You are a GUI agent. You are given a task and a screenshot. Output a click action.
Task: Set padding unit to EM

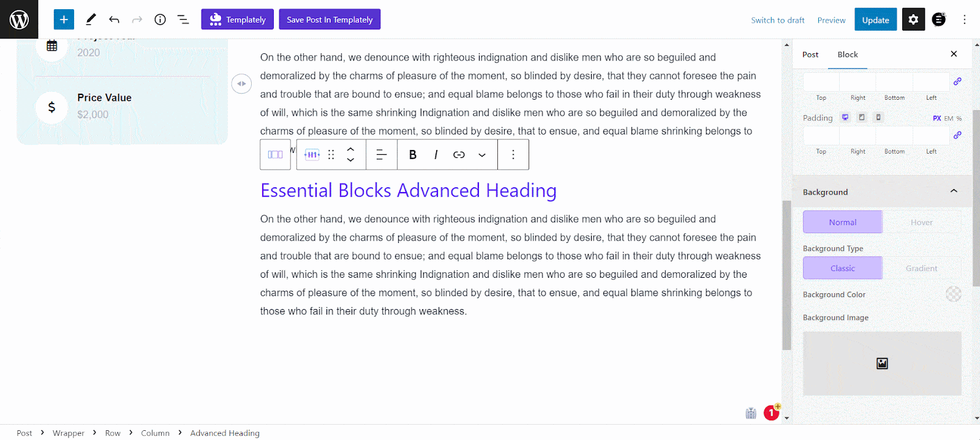tap(949, 118)
